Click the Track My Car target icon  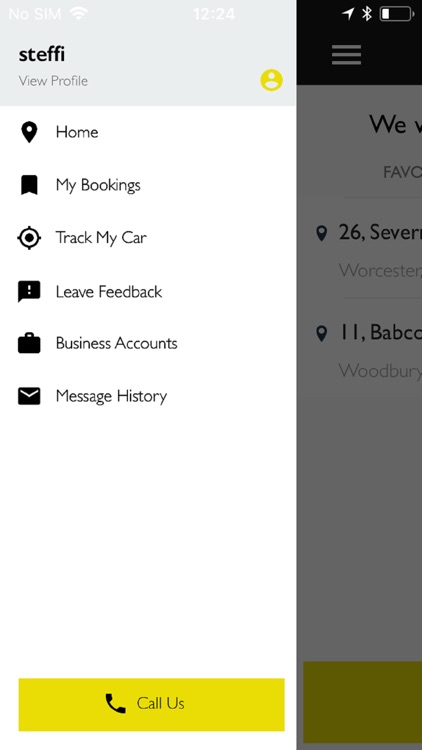(x=29, y=238)
